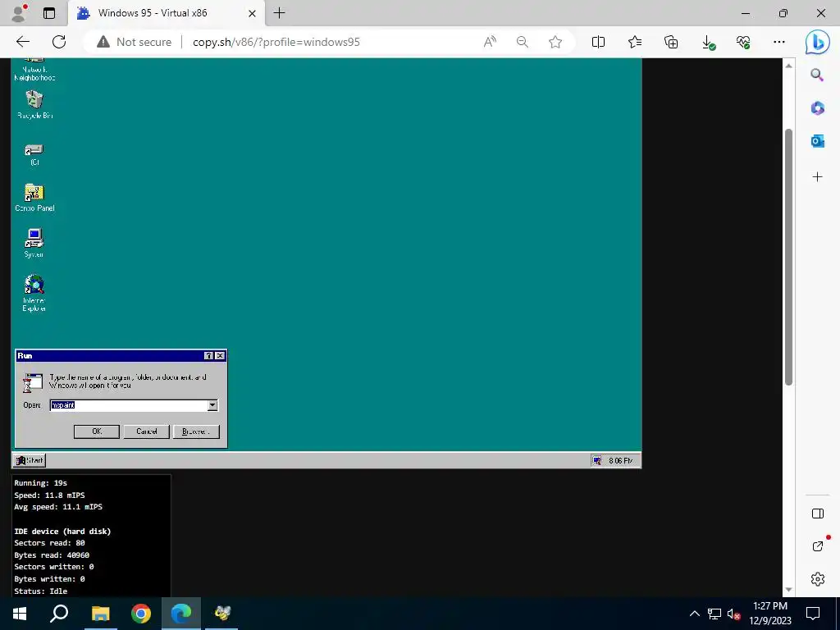Open the Edge profile avatar
Viewport: 840px width, 630px height.
(20, 13)
